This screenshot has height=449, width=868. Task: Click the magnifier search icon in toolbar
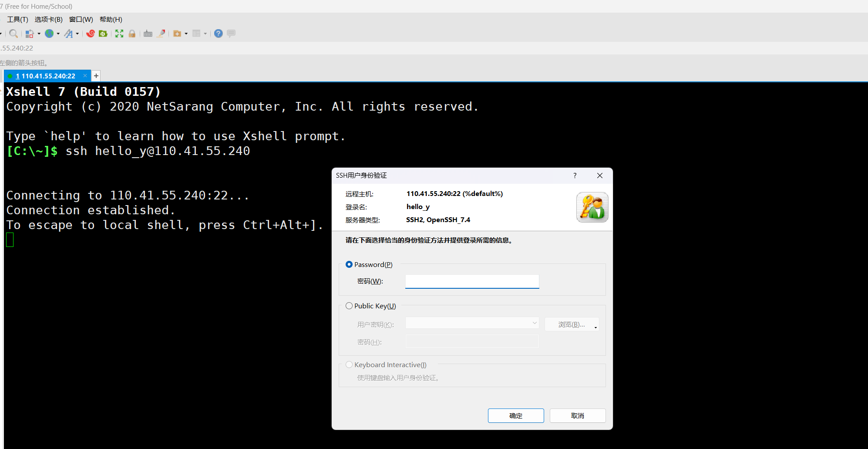(x=13, y=34)
